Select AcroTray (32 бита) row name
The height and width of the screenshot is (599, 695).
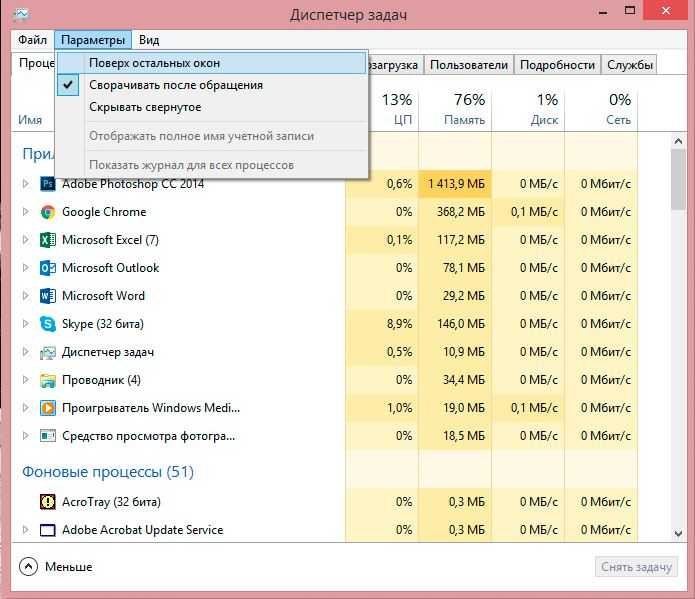point(111,501)
